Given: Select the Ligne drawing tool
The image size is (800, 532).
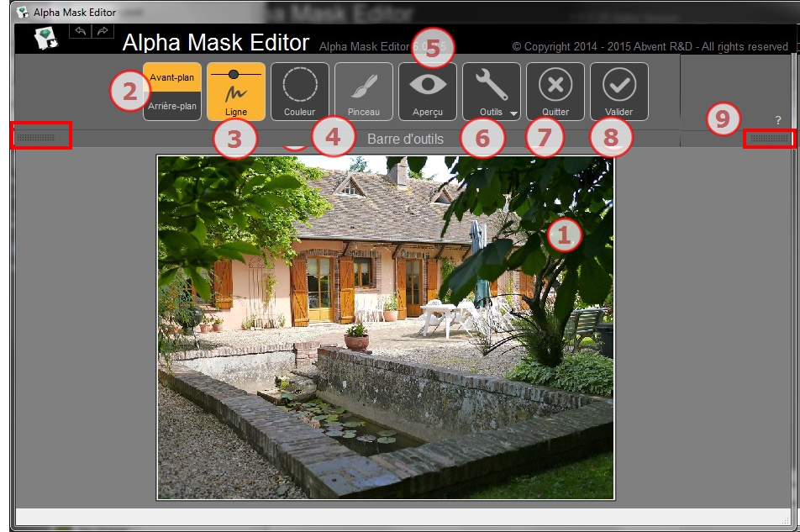Looking at the screenshot, I should [236, 92].
